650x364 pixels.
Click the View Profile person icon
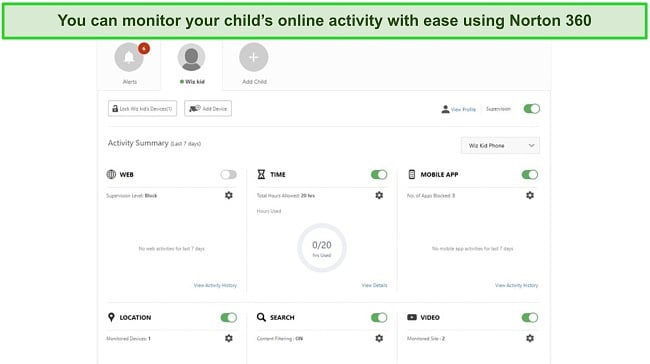(445, 109)
